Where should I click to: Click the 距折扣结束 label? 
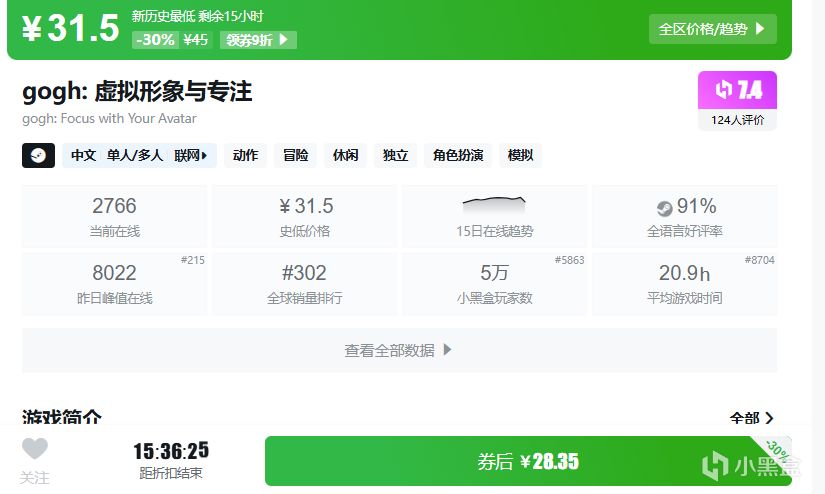click(171, 473)
